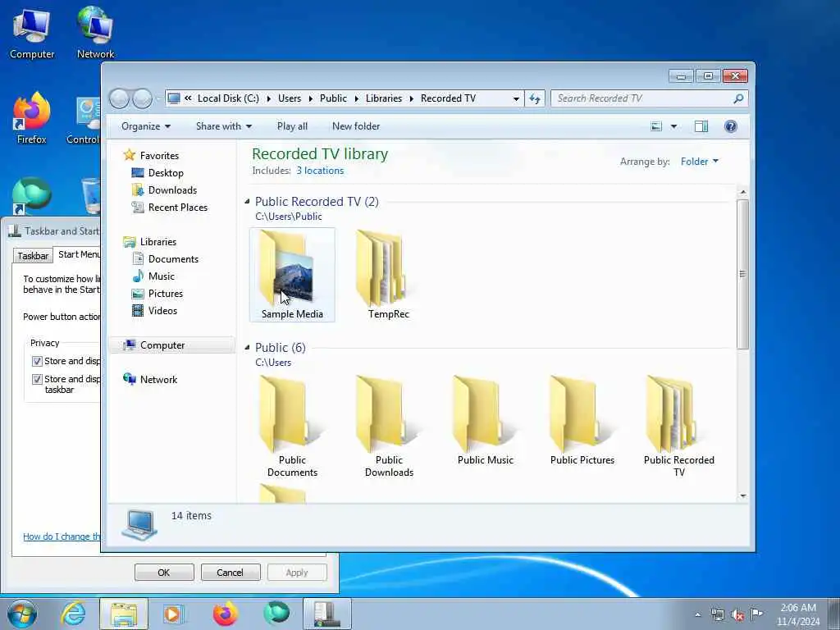Open the Organize dropdown menu
Image resolution: width=840 pixels, height=630 pixels.
pos(146,126)
